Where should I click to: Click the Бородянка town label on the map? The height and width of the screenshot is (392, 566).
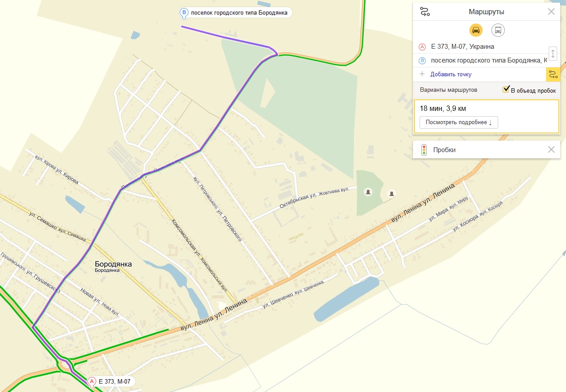[x=113, y=264]
